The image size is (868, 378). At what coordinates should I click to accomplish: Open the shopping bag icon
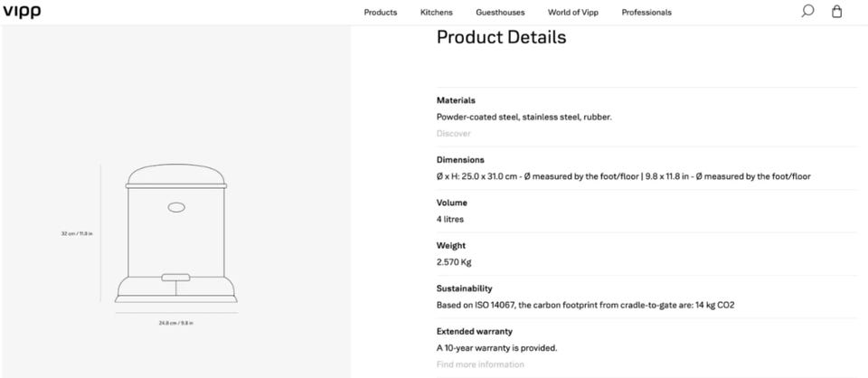point(836,12)
